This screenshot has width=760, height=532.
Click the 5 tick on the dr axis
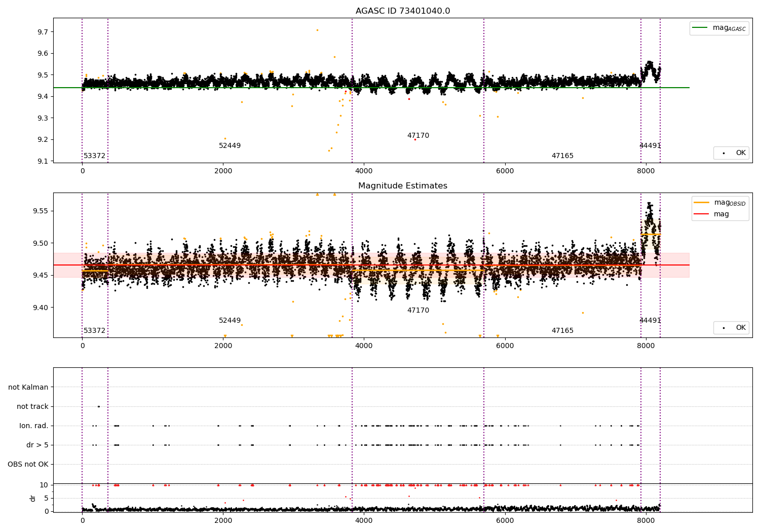(47, 498)
